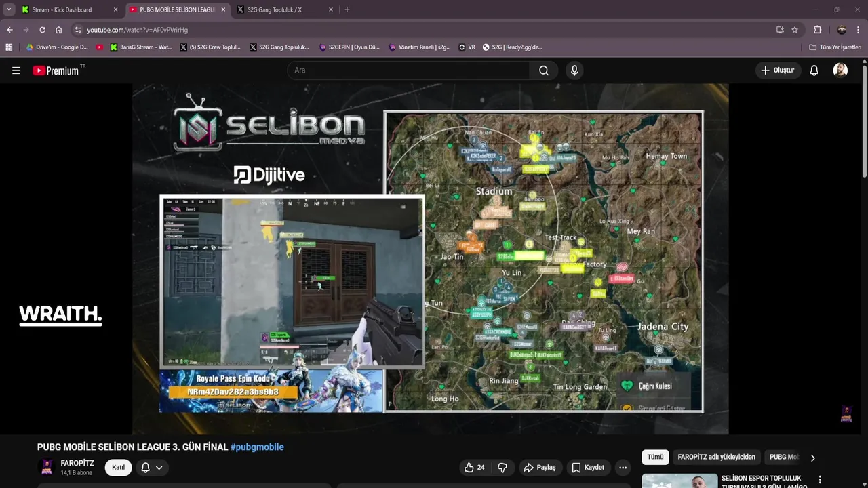Open more actions three-dot menu
This screenshot has height=488, width=868.
[623, 468]
